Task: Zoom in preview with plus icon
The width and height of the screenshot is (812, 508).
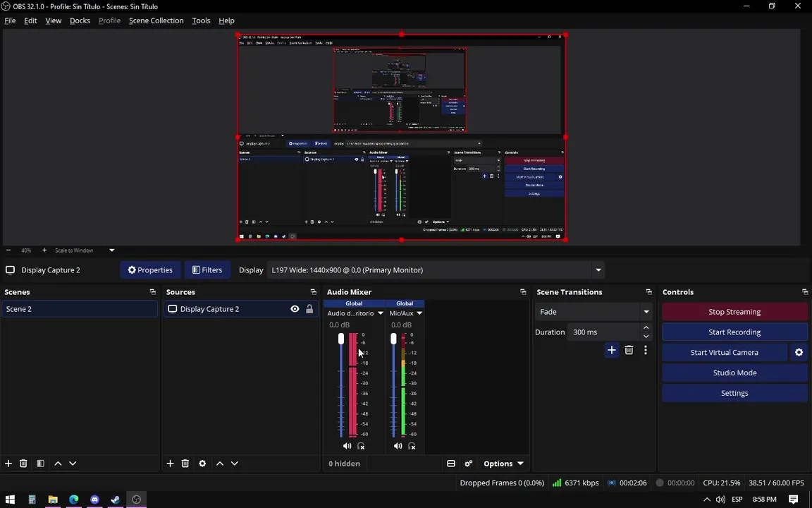Action: [44, 250]
